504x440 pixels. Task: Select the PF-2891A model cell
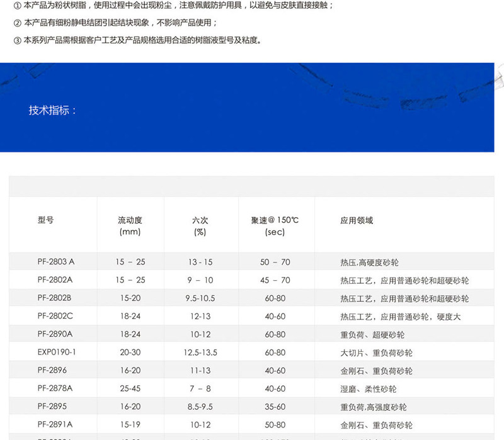coord(55,425)
